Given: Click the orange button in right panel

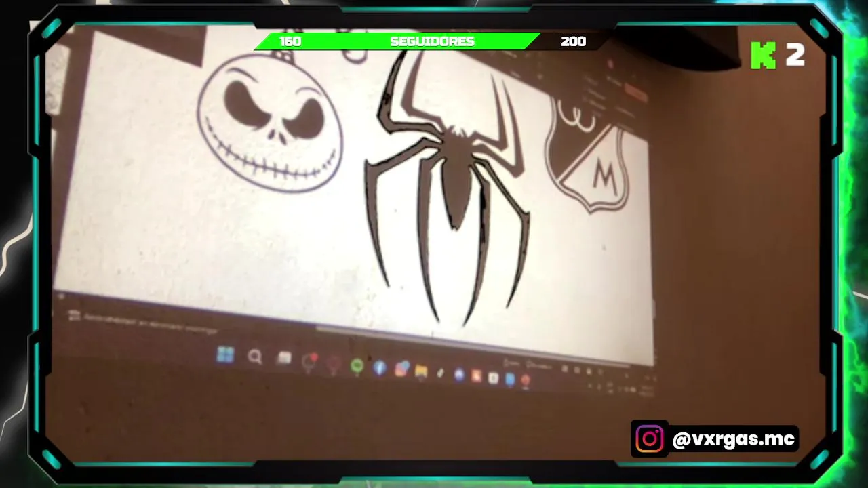Looking at the screenshot, I should (636, 92).
